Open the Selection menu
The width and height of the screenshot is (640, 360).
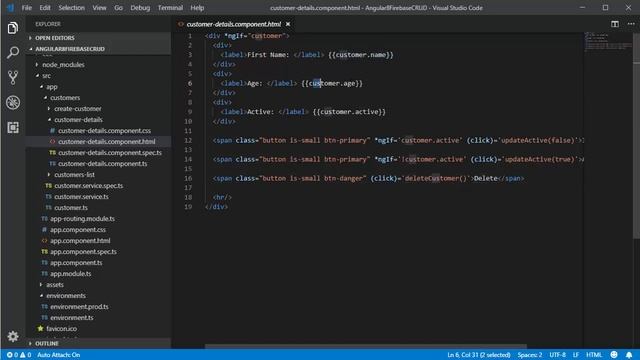71,8
